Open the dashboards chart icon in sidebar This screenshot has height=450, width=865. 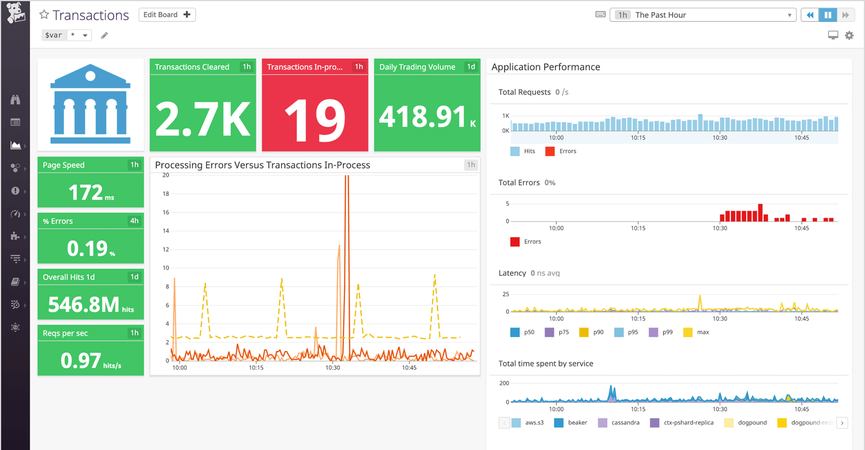click(x=15, y=145)
